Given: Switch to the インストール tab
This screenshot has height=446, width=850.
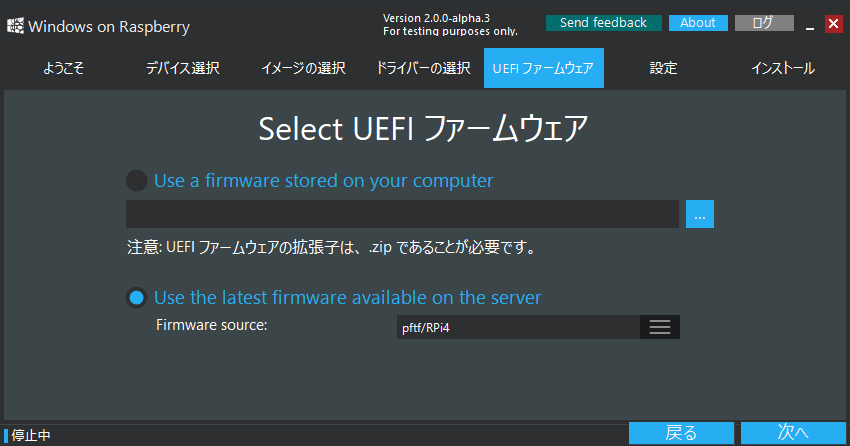Looking at the screenshot, I should [783, 68].
